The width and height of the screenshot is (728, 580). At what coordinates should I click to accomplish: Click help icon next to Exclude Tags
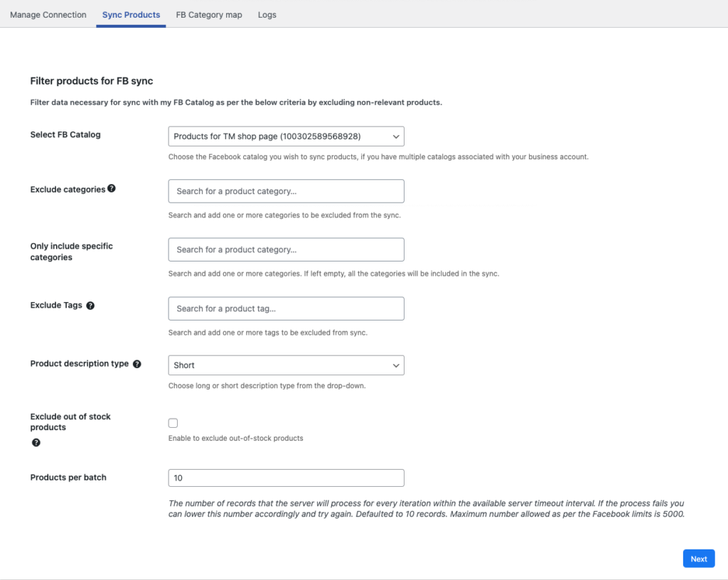tap(90, 306)
